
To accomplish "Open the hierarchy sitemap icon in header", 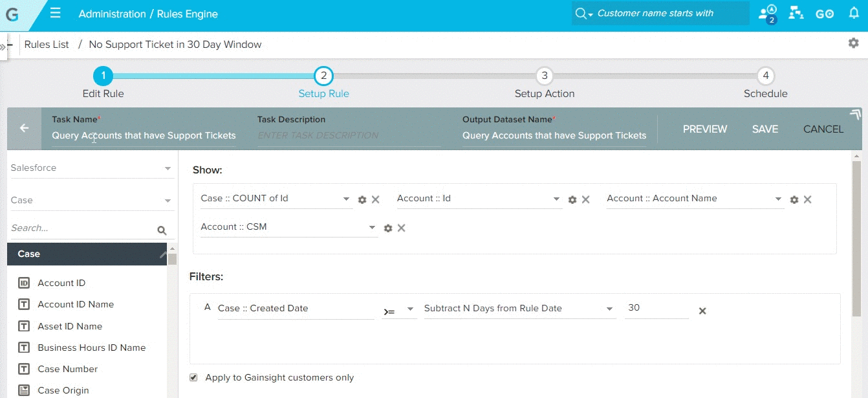I will tap(796, 14).
